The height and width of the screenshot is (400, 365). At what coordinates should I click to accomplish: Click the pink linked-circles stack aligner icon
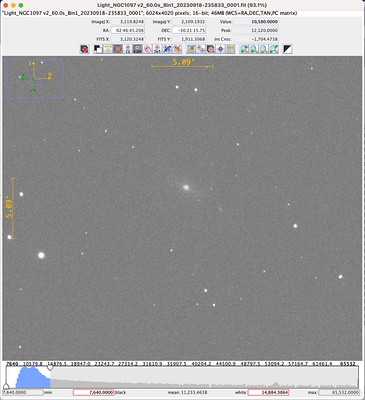201,49
